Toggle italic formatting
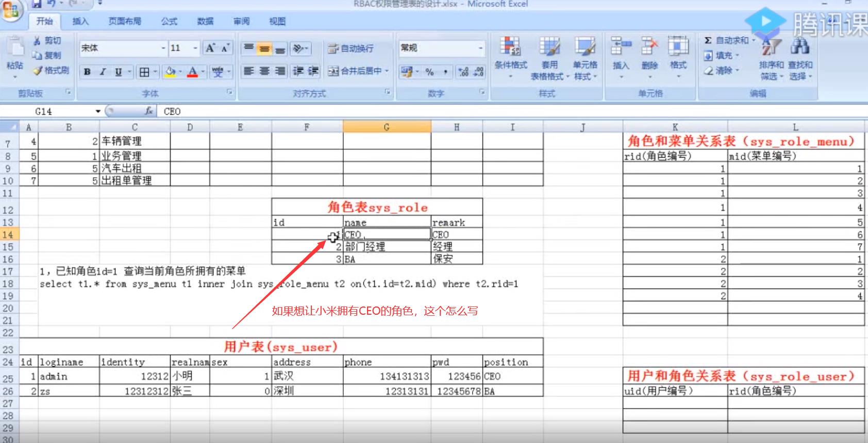The width and height of the screenshot is (868, 443). click(103, 72)
